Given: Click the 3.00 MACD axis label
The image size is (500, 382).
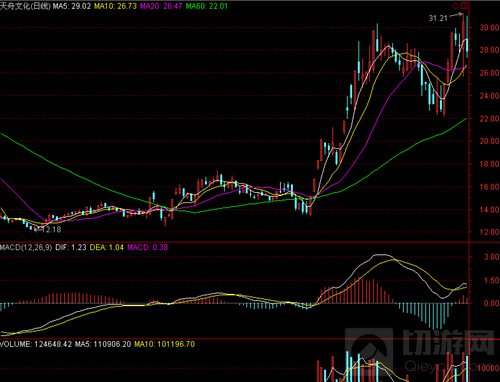Looking at the screenshot, I should (x=492, y=257).
